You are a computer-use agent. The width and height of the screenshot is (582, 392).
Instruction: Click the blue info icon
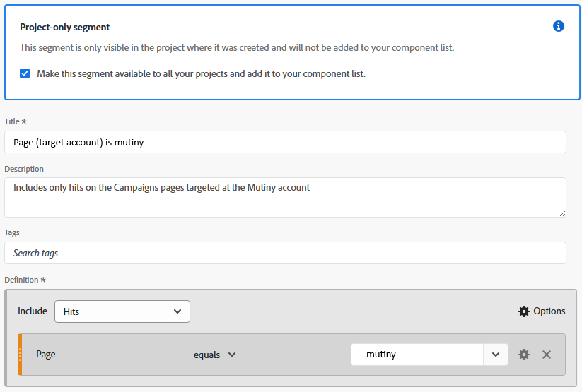point(559,26)
